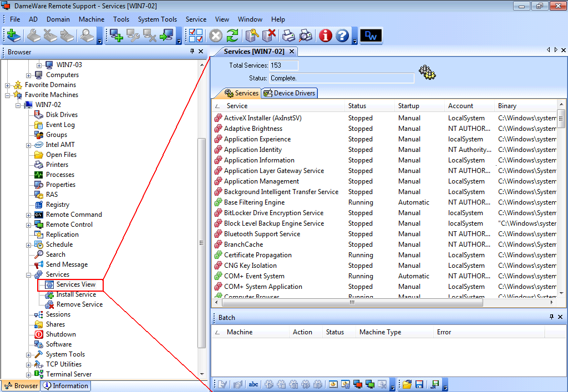The height and width of the screenshot is (392, 568).
Task: Click the checklist view toolbar icon
Action: point(196,35)
